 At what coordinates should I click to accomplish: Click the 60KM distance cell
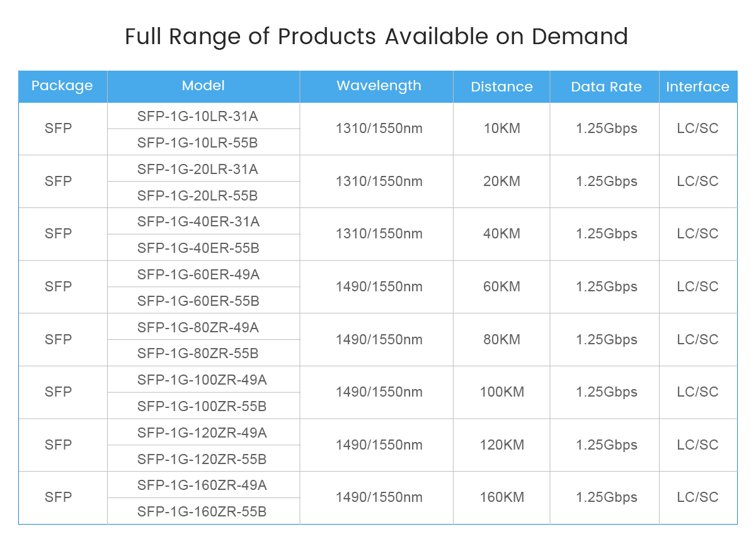pyautogui.click(x=501, y=287)
